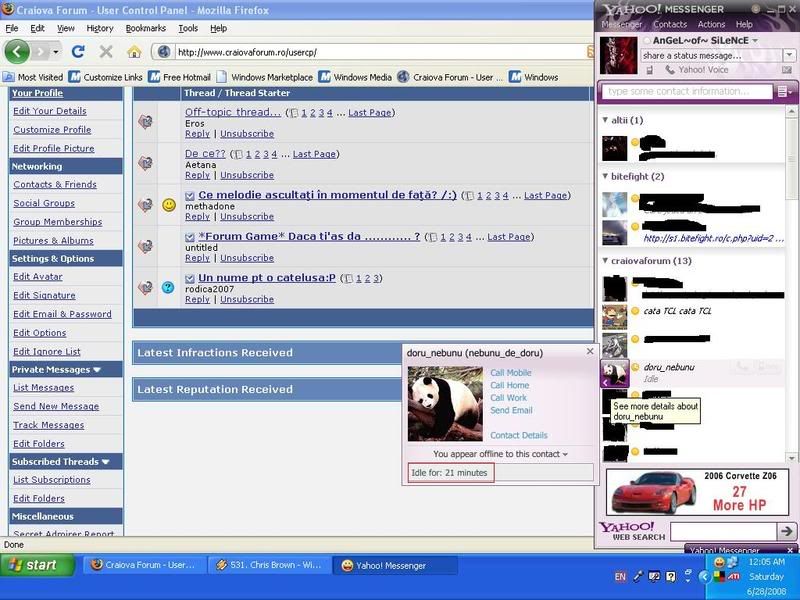Click the Firefox address bar
The width and height of the screenshot is (800, 600).
[x=380, y=52]
